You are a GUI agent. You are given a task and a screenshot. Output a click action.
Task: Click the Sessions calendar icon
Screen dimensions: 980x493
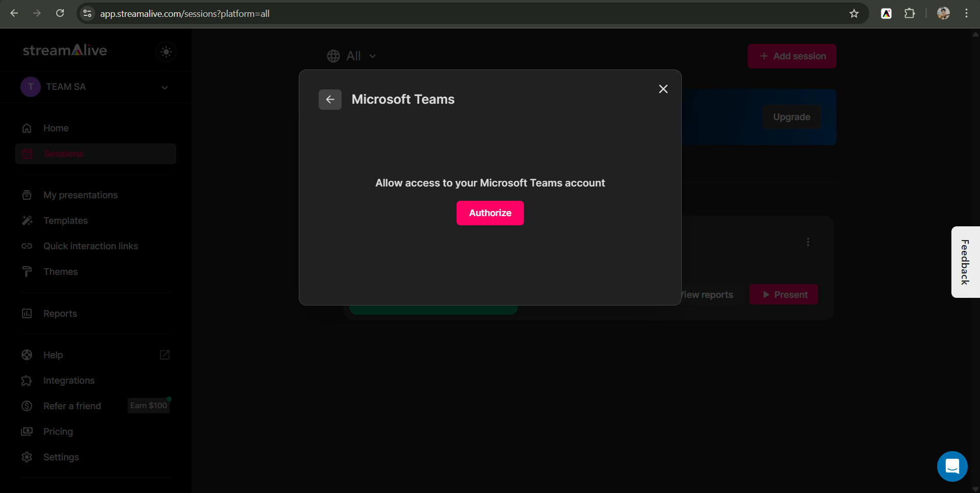pyautogui.click(x=27, y=154)
